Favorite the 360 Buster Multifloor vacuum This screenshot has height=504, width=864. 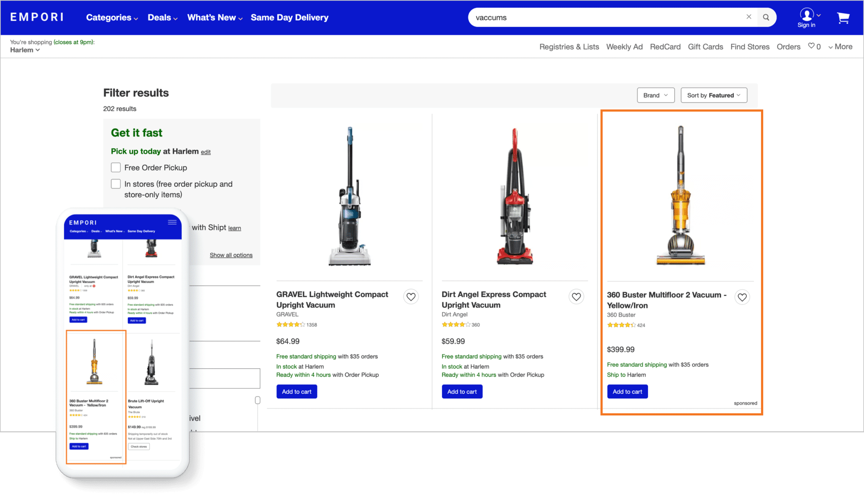(x=742, y=297)
